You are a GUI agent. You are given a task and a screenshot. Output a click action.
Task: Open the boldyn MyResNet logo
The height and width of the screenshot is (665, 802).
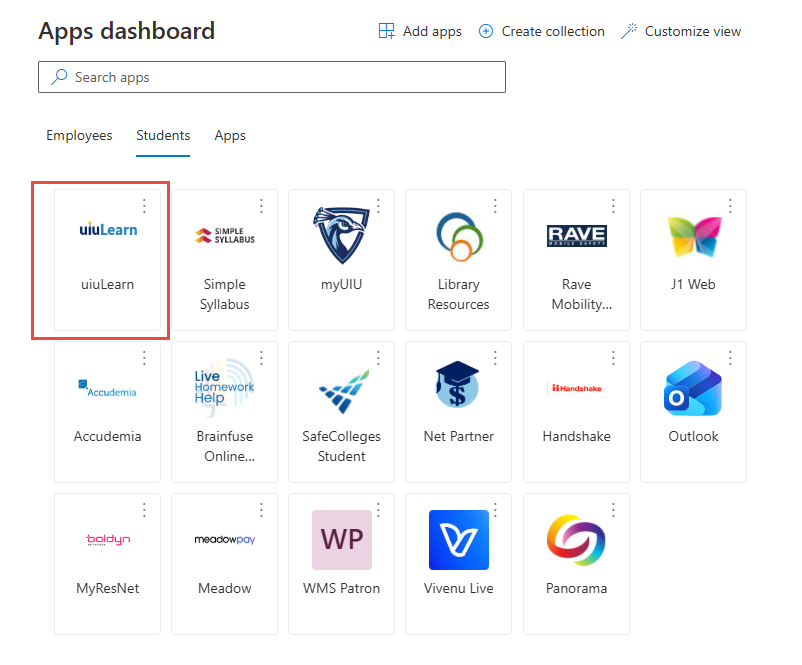[108, 540]
